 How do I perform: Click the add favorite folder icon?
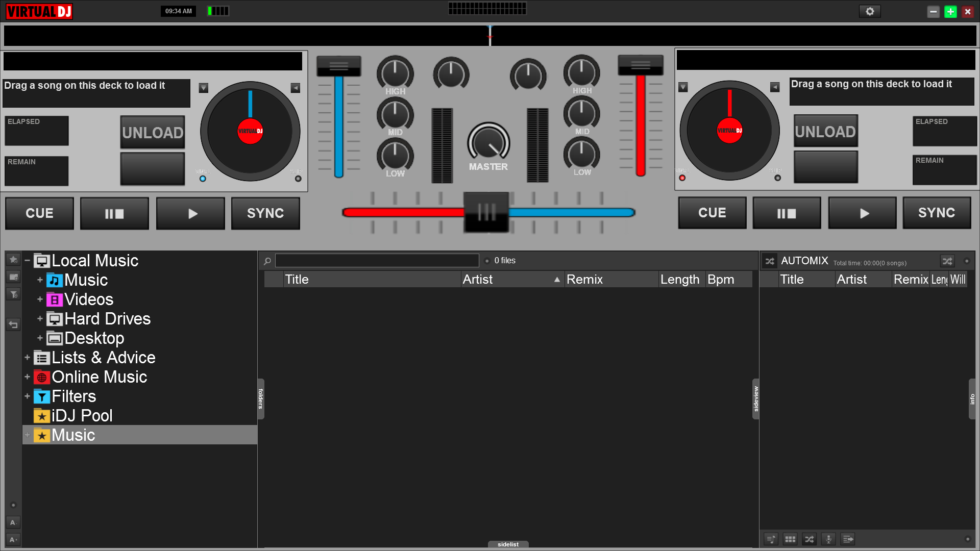tap(13, 260)
